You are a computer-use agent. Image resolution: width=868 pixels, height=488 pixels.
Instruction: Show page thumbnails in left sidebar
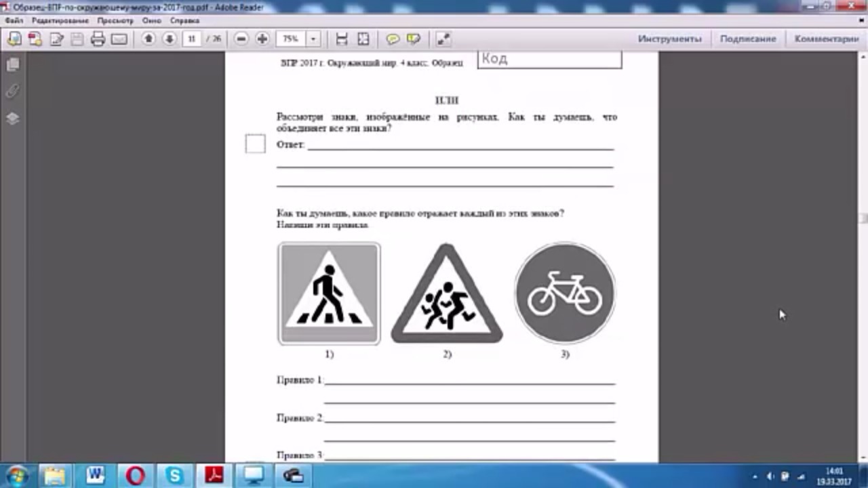tap(13, 65)
